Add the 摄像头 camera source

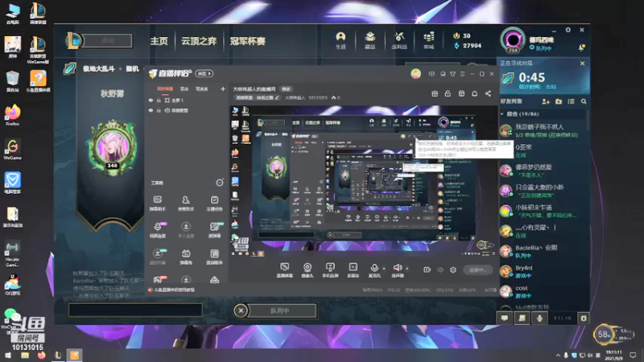pos(308,270)
